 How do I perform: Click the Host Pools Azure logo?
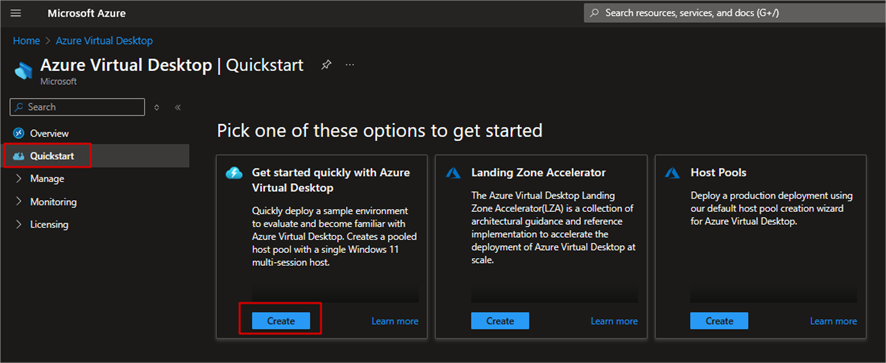672,173
